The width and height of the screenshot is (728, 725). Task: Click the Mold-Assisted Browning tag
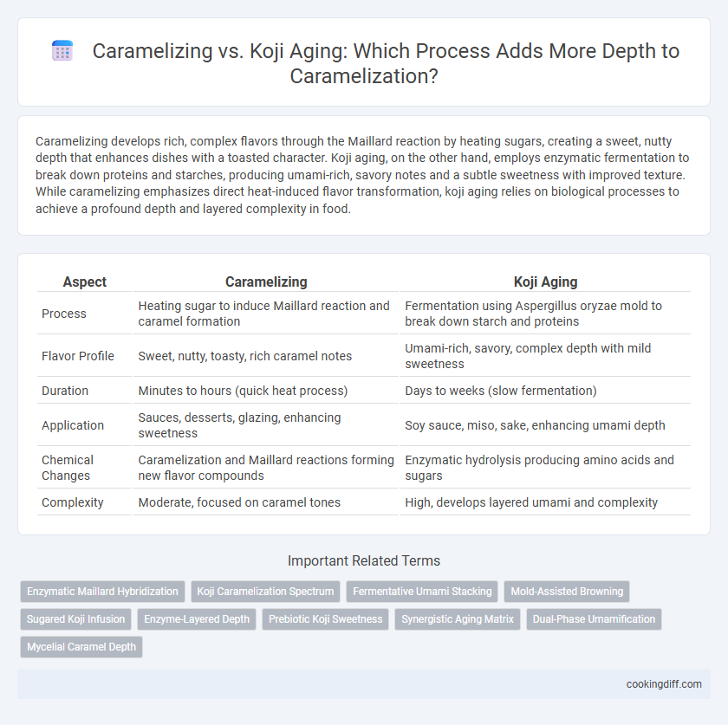point(567,592)
